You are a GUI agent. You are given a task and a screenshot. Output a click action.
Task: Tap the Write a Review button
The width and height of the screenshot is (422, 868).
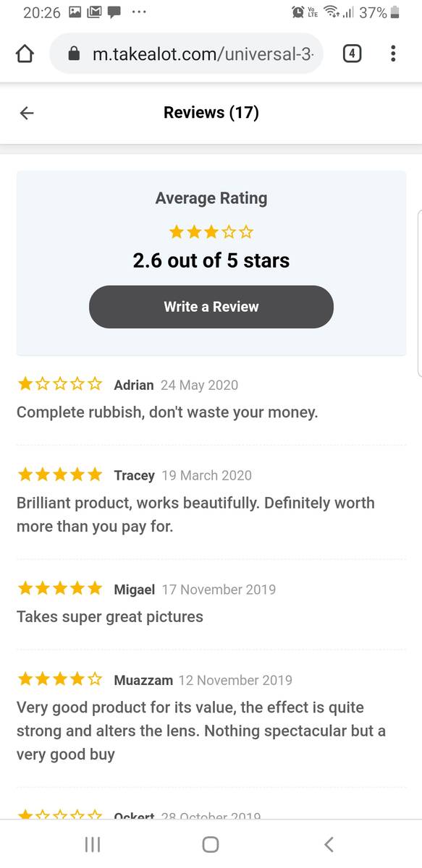211,307
